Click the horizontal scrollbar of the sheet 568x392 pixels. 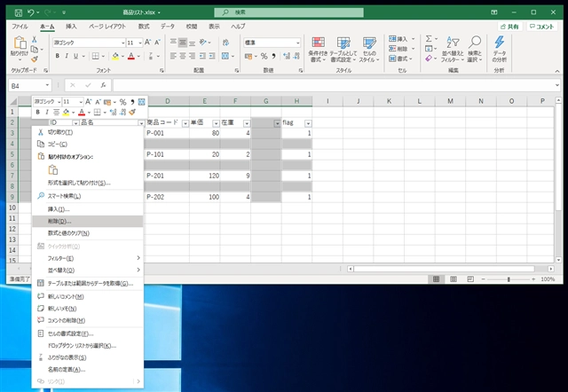[x=444, y=269]
